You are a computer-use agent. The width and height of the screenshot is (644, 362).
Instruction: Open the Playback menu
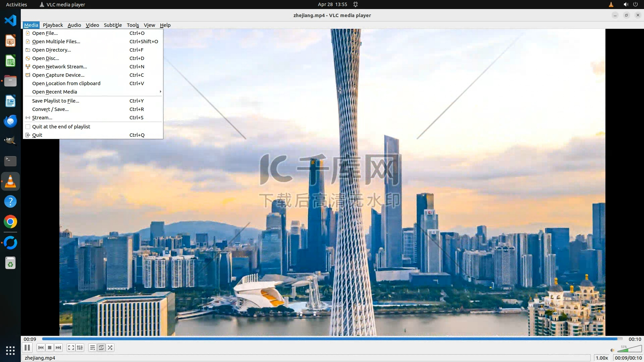point(53,25)
